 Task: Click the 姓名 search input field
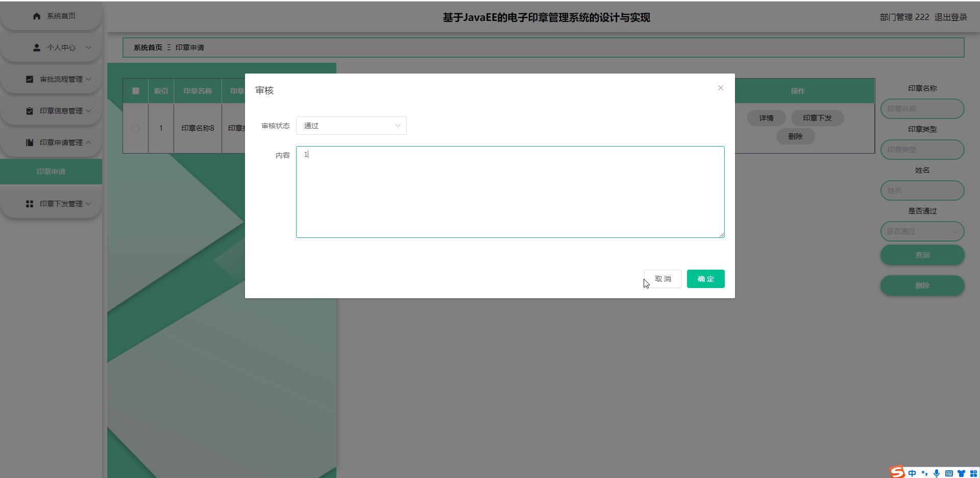pos(922,190)
